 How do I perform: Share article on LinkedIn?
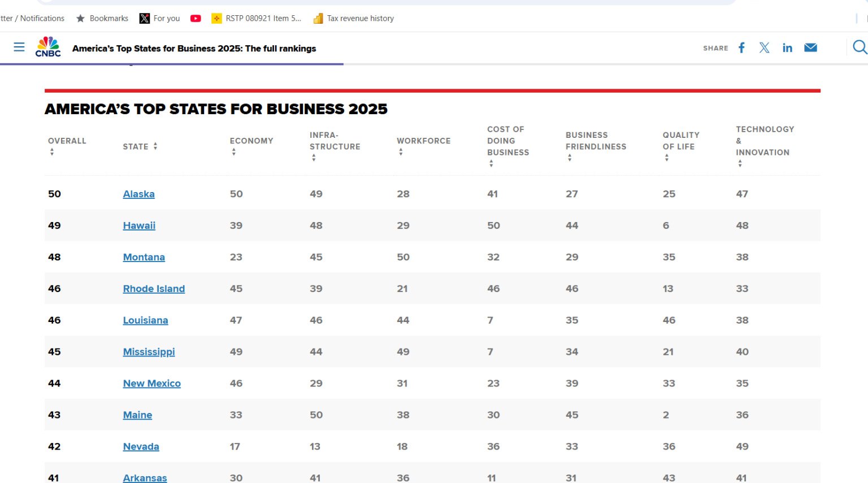[787, 48]
